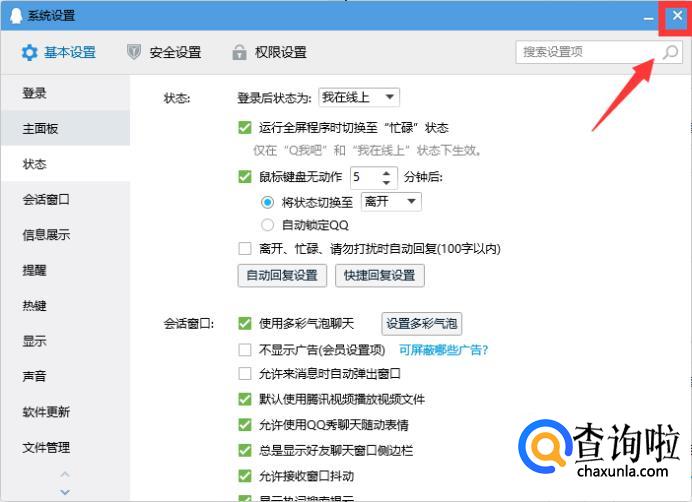Click the 自动回复设置 button
Viewport: 692px width, 502px height.
tap(282, 276)
